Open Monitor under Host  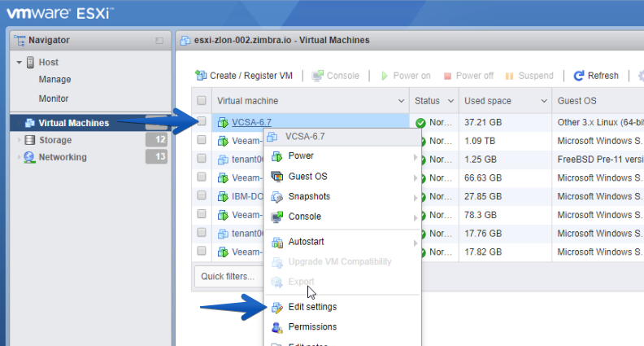[54, 99]
